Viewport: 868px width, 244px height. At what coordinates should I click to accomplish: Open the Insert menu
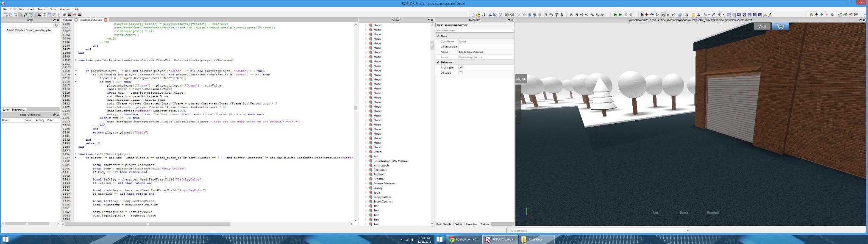click(31, 9)
